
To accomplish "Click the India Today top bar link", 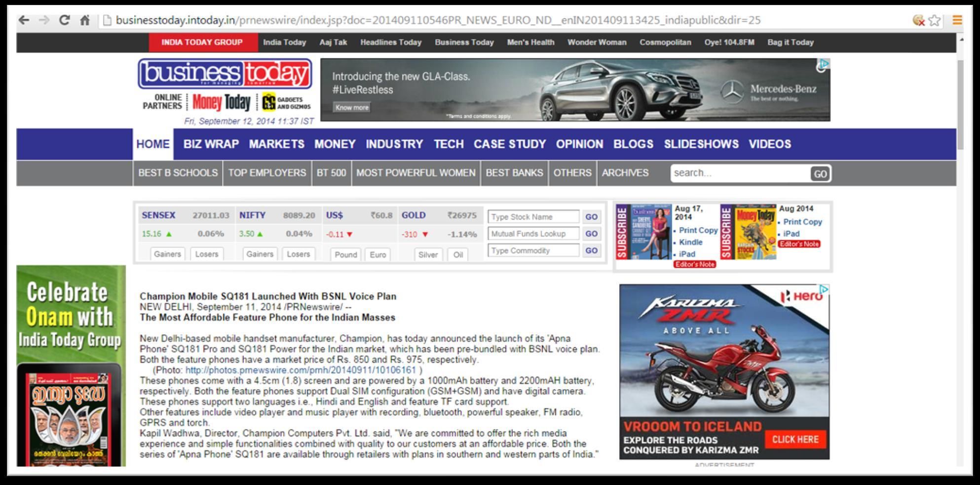I will (x=284, y=42).
